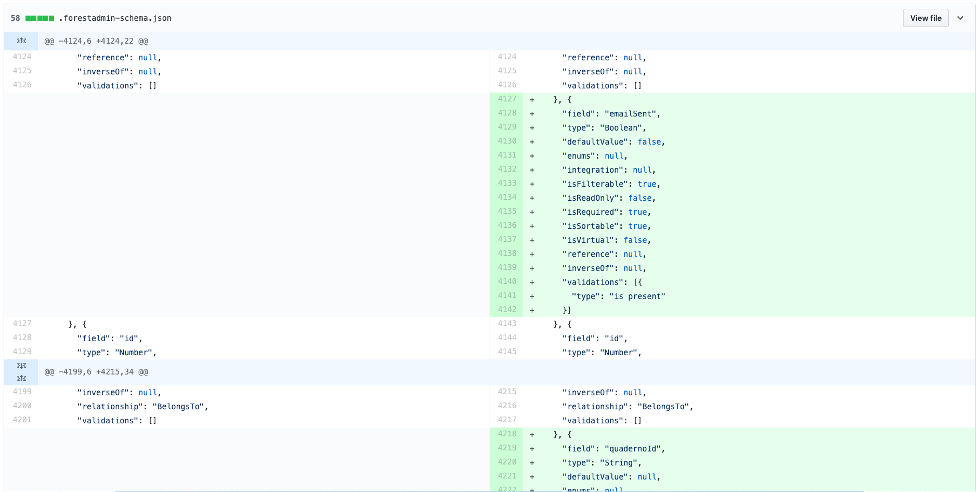Click the "defaultValue": false added line
Screen dimensions: 980x492
pyautogui.click(x=613, y=142)
